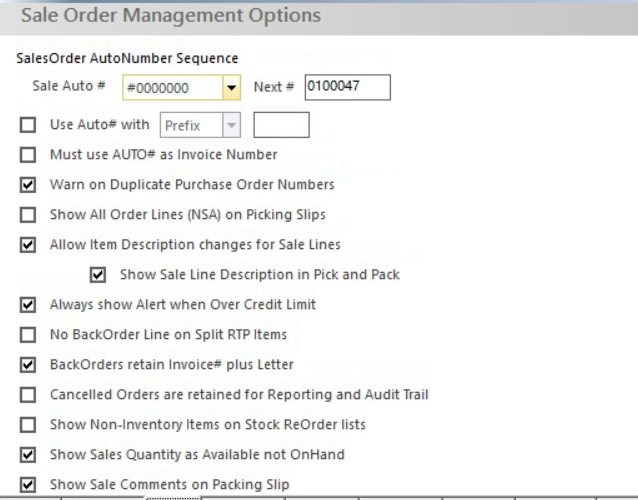Enable Cancelled Orders retained for Reporting option
Screen dimensions: 638x500
[28, 395]
